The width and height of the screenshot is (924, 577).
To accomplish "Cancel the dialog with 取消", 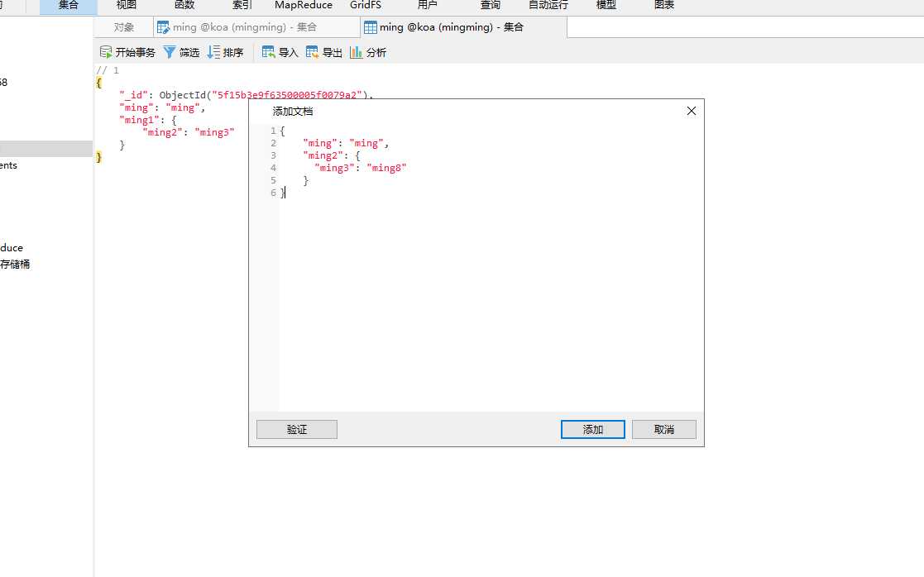I will pos(664,429).
